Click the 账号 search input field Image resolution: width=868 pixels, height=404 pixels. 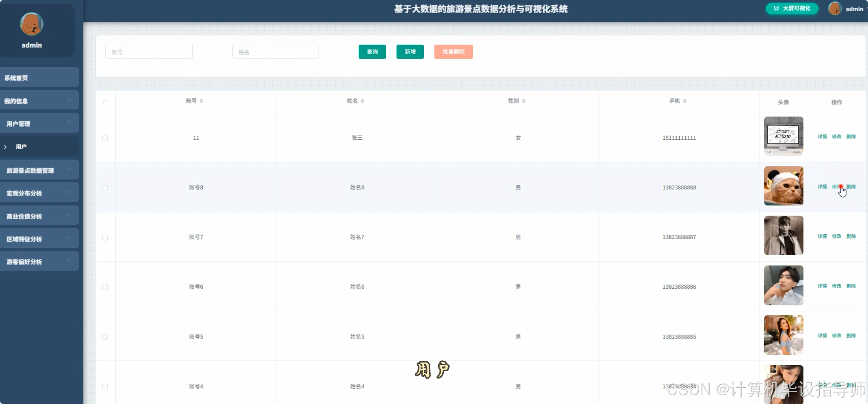click(149, 51)
